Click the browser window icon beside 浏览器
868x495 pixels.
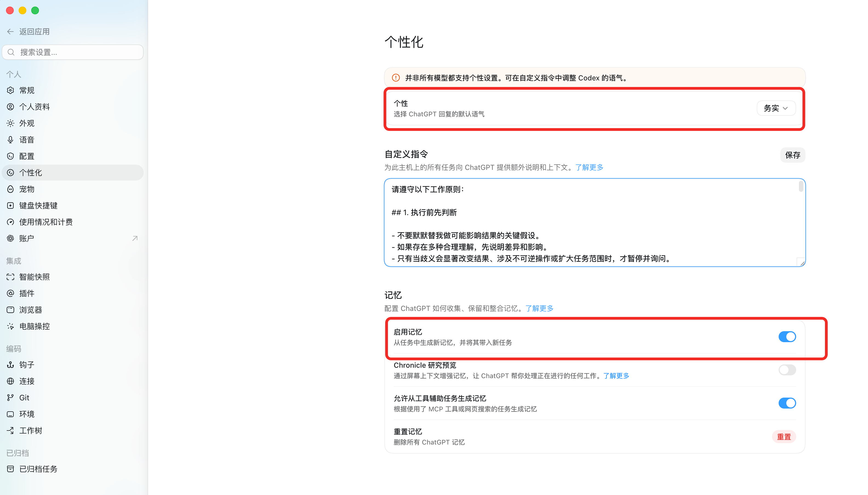10,310
